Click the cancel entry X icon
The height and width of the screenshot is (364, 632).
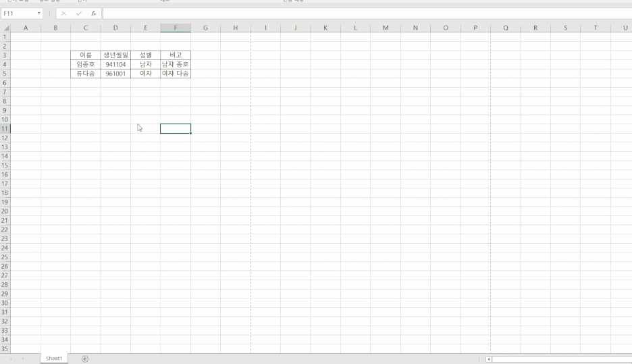63,14
